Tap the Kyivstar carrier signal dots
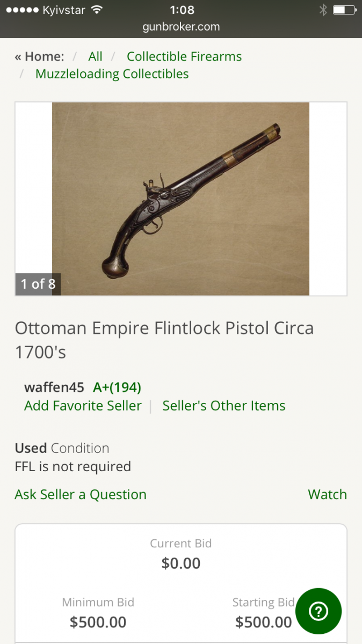This screenshot has height=644, width=362. pos(23,10)
